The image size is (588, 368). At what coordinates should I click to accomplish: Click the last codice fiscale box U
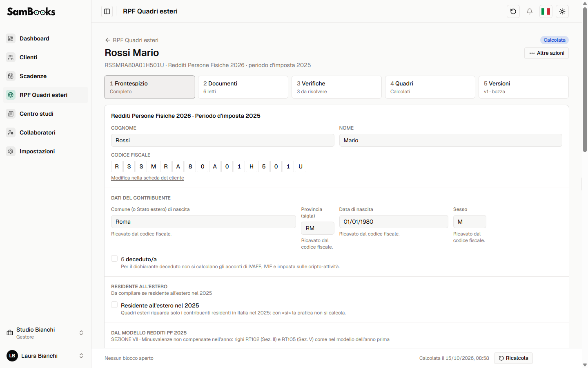pos(301,166)
